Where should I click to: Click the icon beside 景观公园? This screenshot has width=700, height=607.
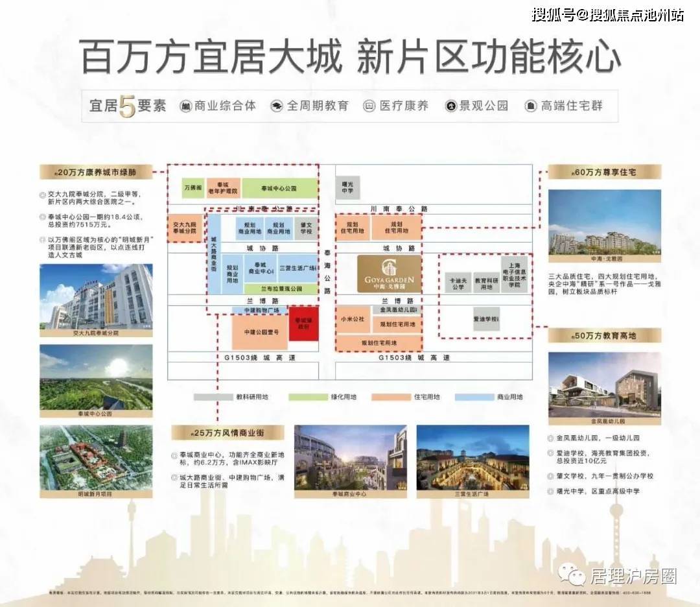pos(450,106)
